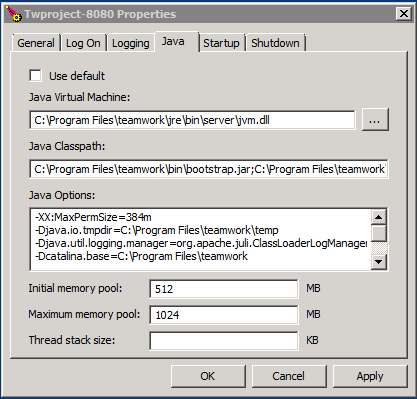This screenshot has height=399, width=417.
Task: Open the Shutdown tab
Action: [x=275, y=43]
